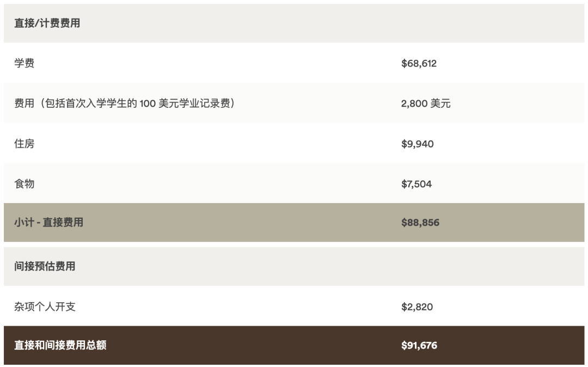Select the 住房 housing row label
Image resolution: width=588 pixels, height=367 pixels.
(x=24, y=144)
